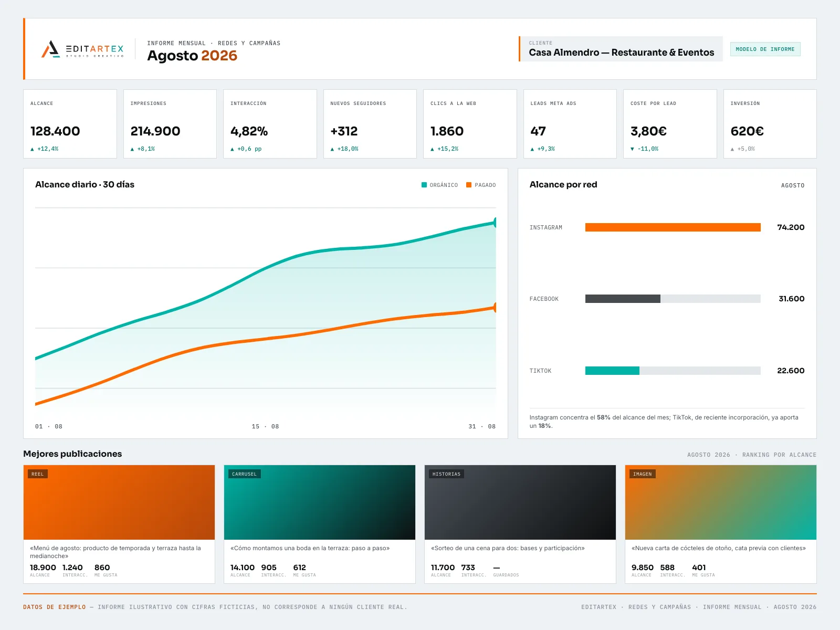Click the Modelo de informe badge

pos(765,49)
